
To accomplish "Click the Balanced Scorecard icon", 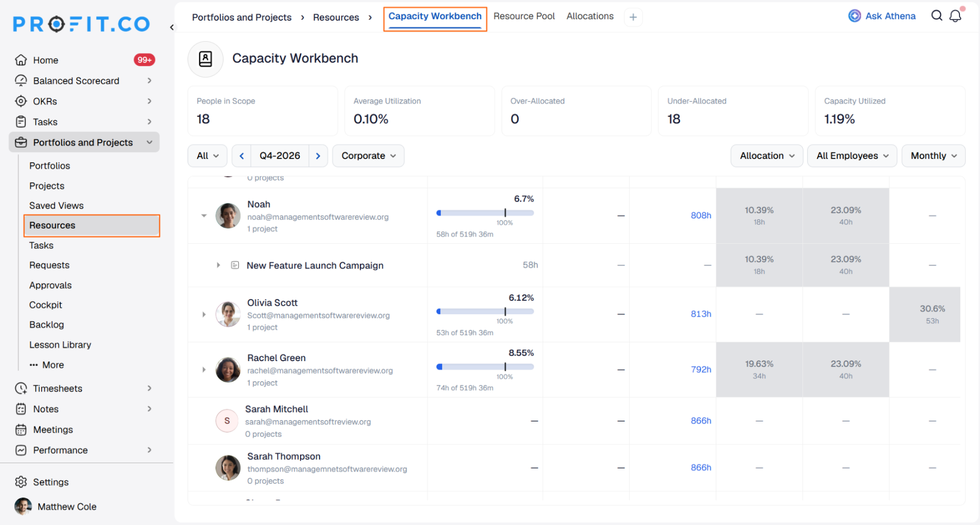I will (21, 80).
